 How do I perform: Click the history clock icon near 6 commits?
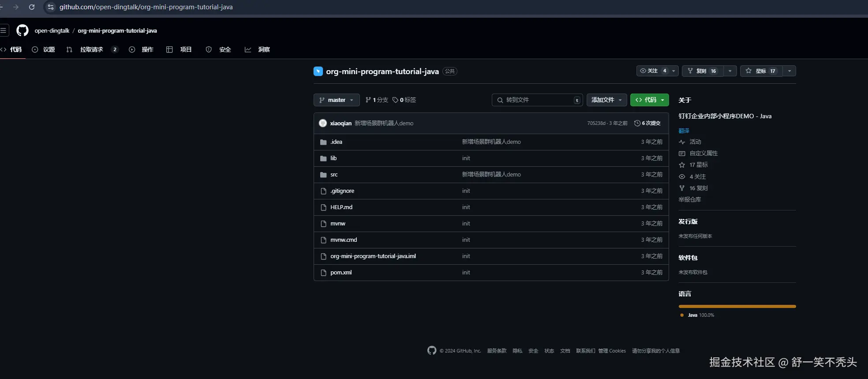(637, 123)
